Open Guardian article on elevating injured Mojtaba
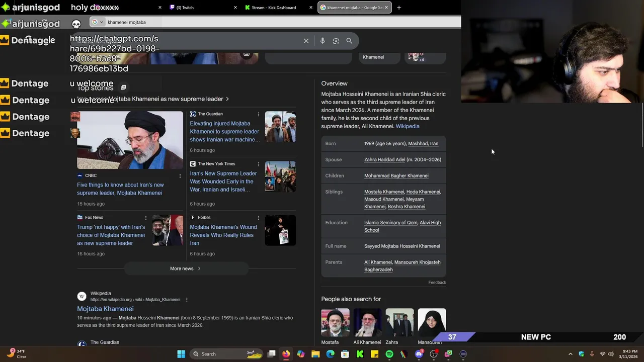This screenshot has height=362, width=644. pos(224,132)
